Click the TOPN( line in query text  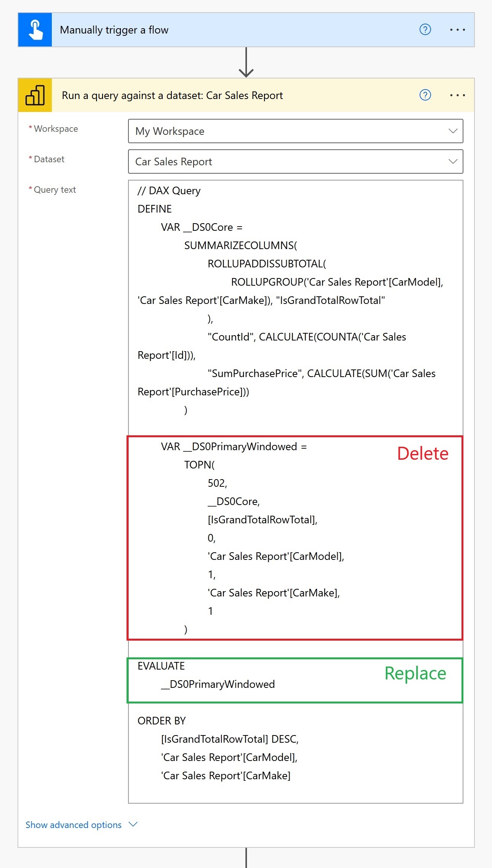(x=199, y=465)
